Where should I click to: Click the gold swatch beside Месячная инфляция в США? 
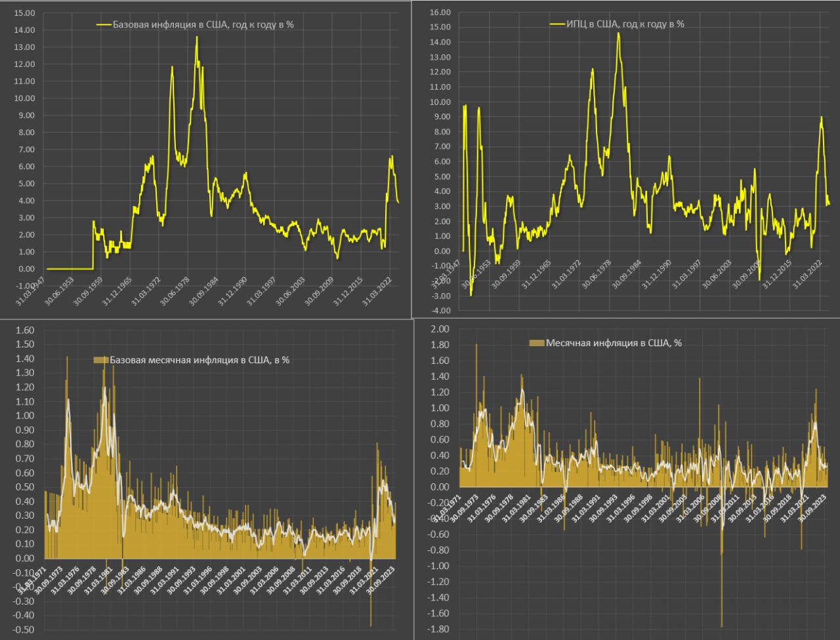pyautogui.click(x=537, y=342)
